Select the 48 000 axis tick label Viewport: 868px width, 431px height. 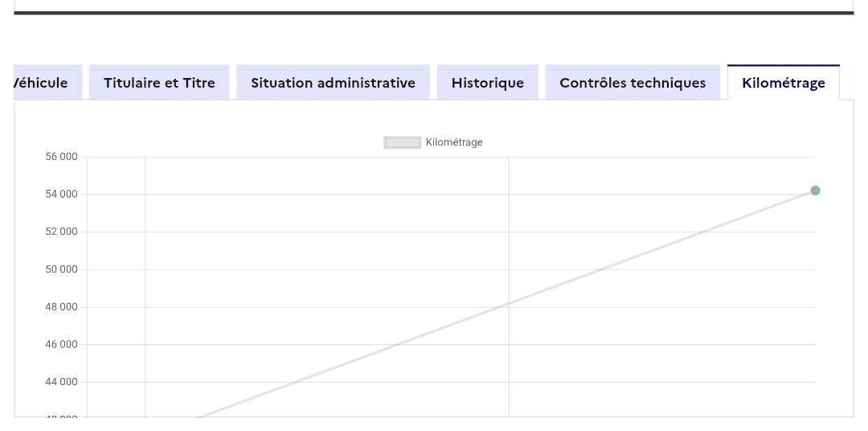click(61, 307)
